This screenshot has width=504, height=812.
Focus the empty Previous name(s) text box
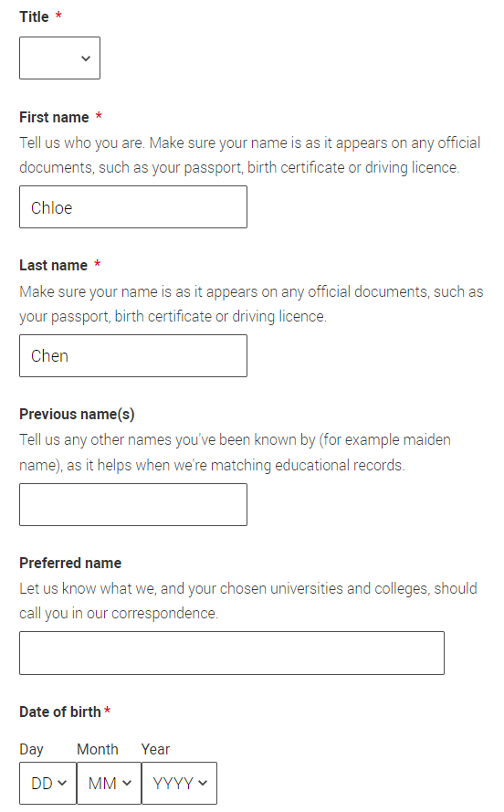133,504
